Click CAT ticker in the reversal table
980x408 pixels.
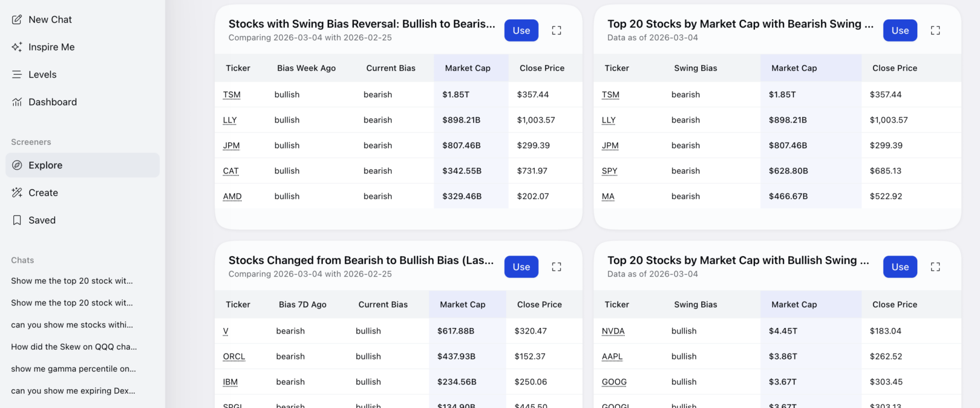231,171
